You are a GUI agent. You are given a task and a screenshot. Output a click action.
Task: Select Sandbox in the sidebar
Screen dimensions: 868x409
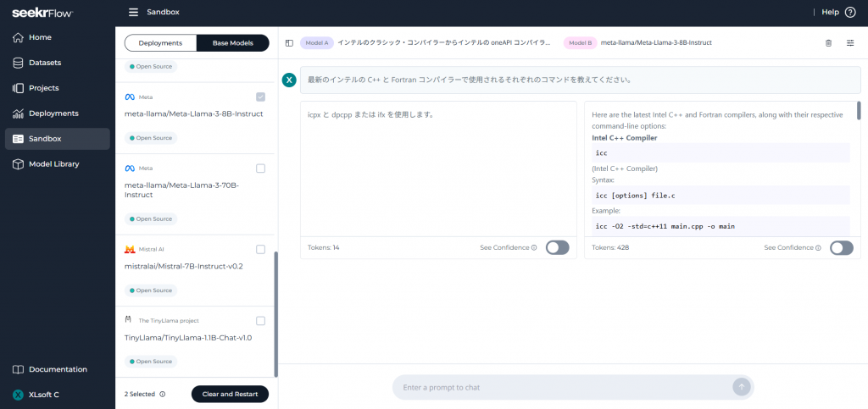click(58, 139)
